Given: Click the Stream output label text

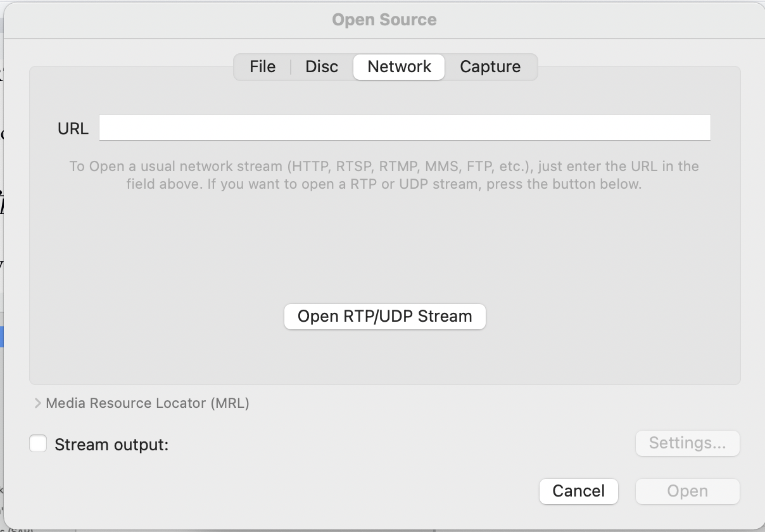Looking at the screenshot, I should [111, 445].
